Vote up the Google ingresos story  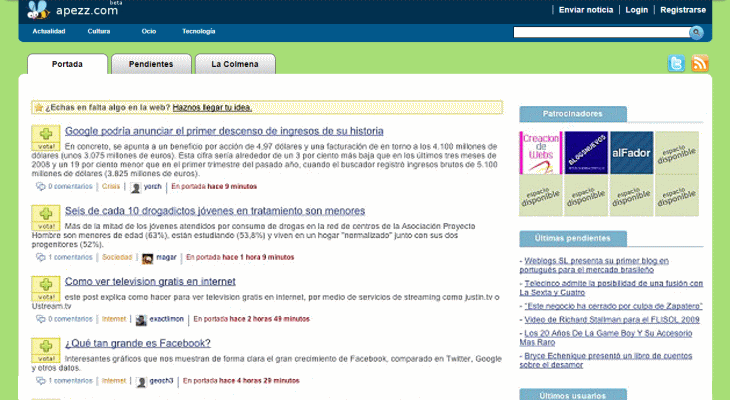click(46, 137)
